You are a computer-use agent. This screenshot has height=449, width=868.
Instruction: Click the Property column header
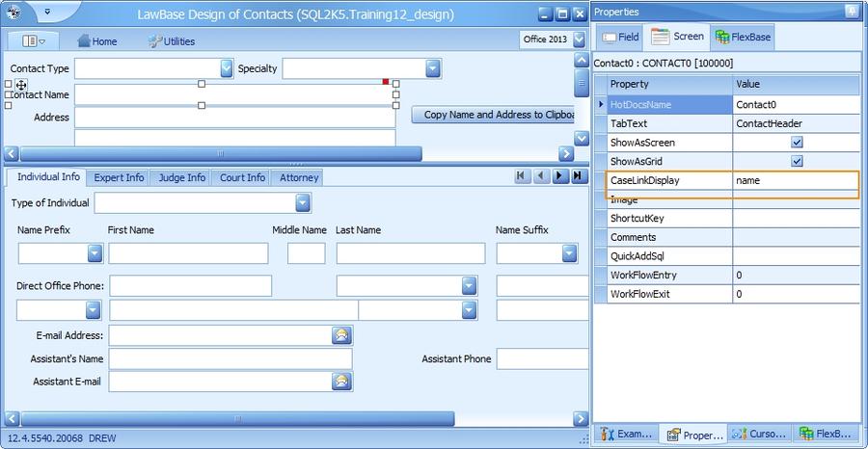(x=670, y=85)
